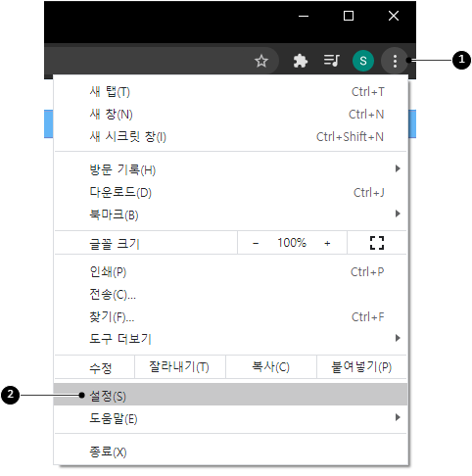Choose 설정(S) in the menu

tap(231, 395)
